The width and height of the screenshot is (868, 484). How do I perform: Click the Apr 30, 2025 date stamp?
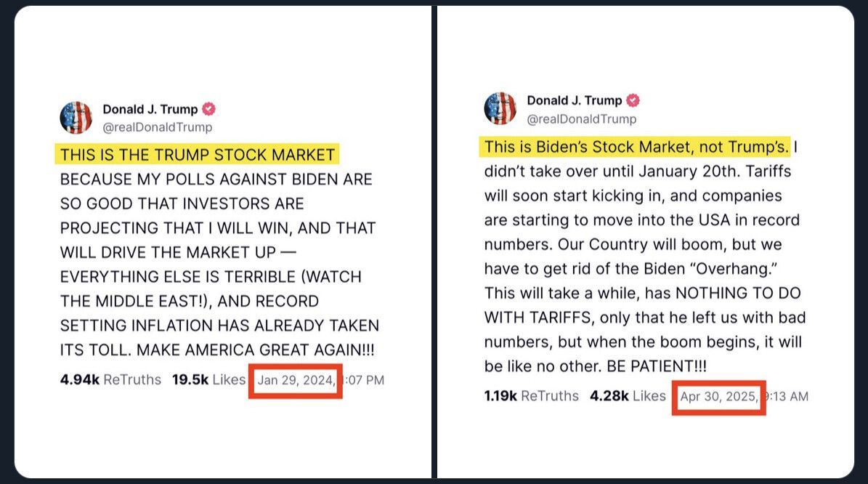click(719, 397)
